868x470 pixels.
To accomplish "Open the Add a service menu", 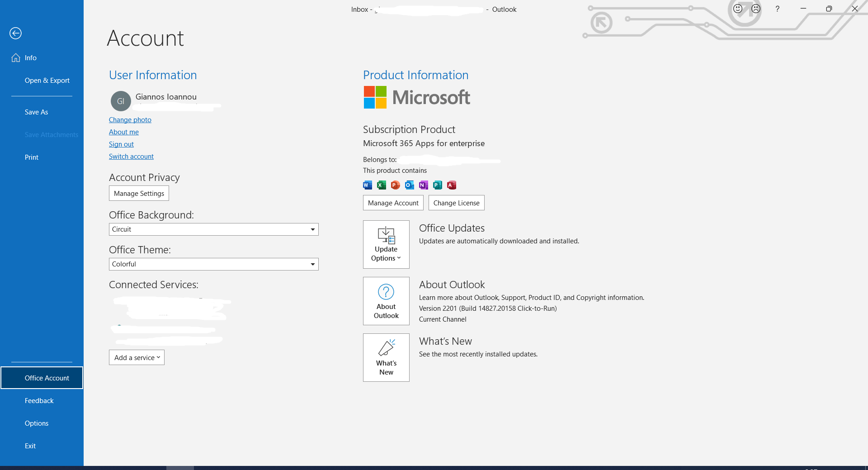I will [137, 357].
